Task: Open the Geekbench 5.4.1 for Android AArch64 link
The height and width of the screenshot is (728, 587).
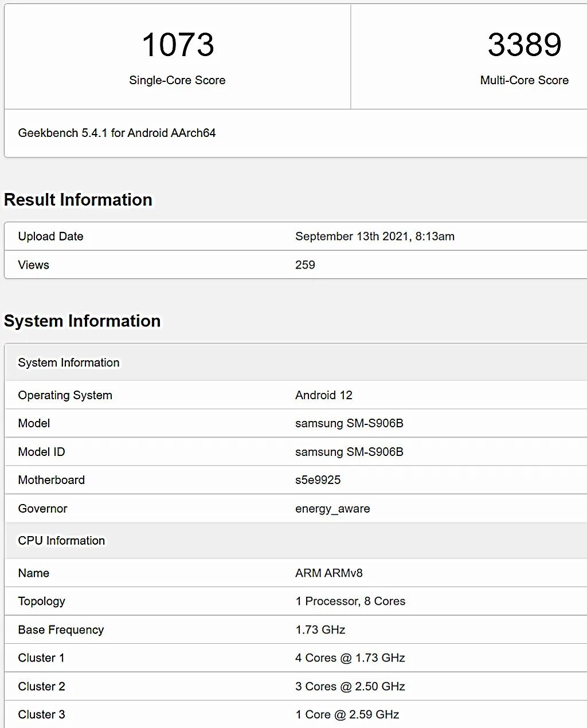Action: (x=116, y=133)
